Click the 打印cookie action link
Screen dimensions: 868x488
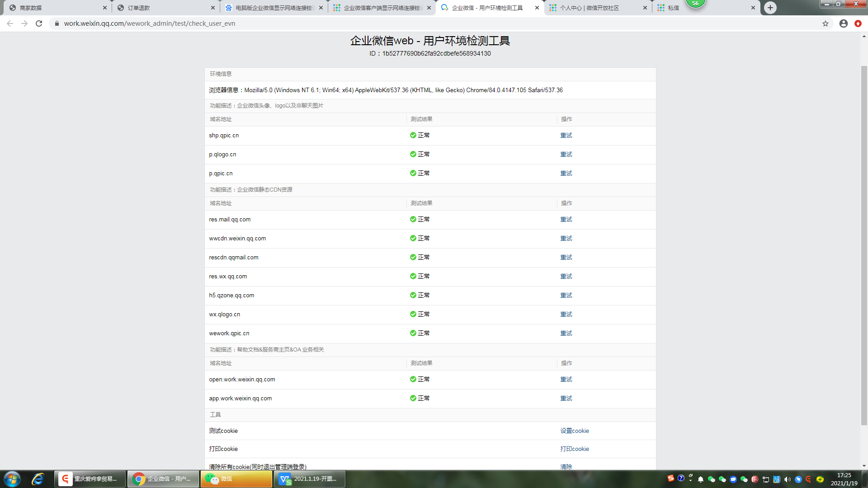click(575, 449)
